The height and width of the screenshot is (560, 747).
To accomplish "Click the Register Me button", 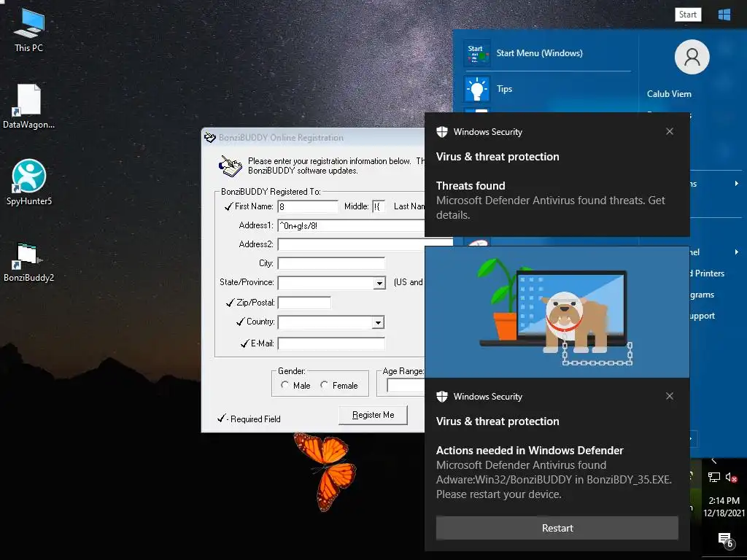I will point(373,415).
